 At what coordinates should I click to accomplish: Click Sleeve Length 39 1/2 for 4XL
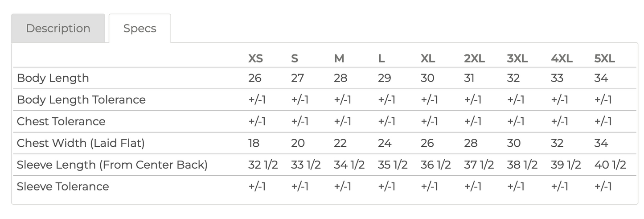[x=566, y=165]
